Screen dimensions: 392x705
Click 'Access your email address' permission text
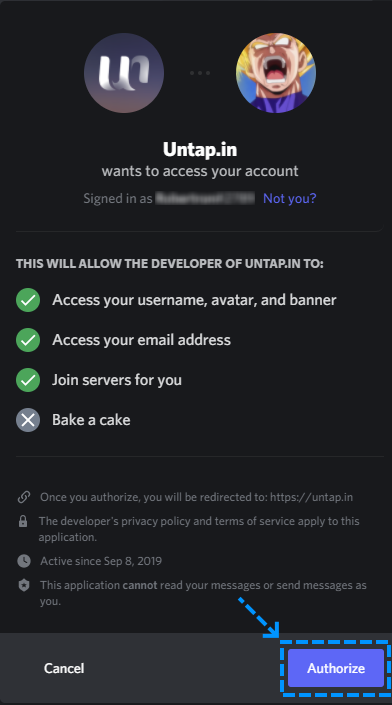[x=142, y=340]
